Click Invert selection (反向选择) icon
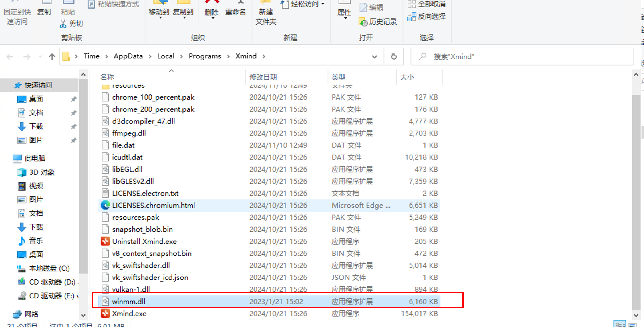 pos(412,17)
